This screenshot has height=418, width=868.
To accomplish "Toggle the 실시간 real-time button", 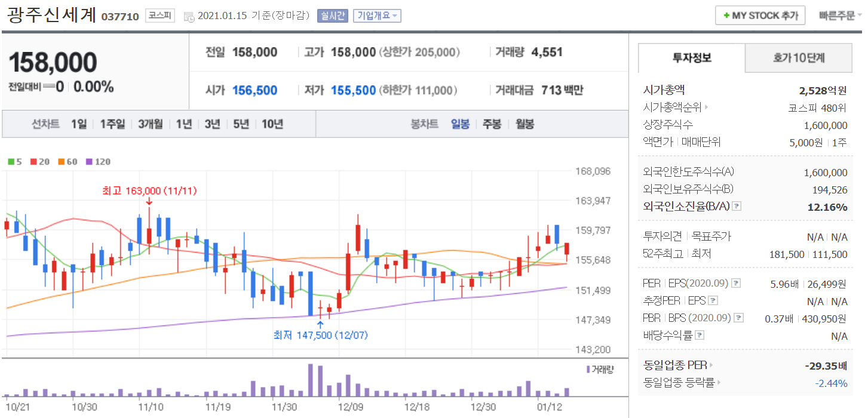I will (x=333, y=16).
